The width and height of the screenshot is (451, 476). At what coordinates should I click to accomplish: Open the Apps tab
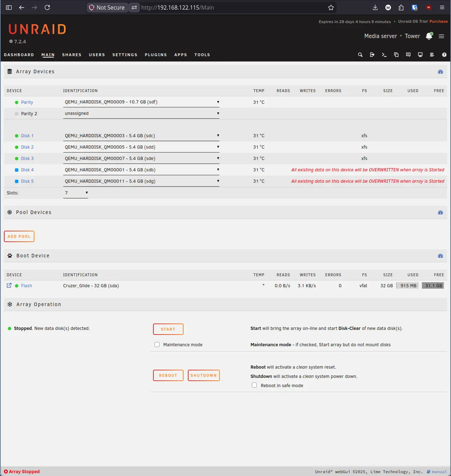(x=180, y=55)
